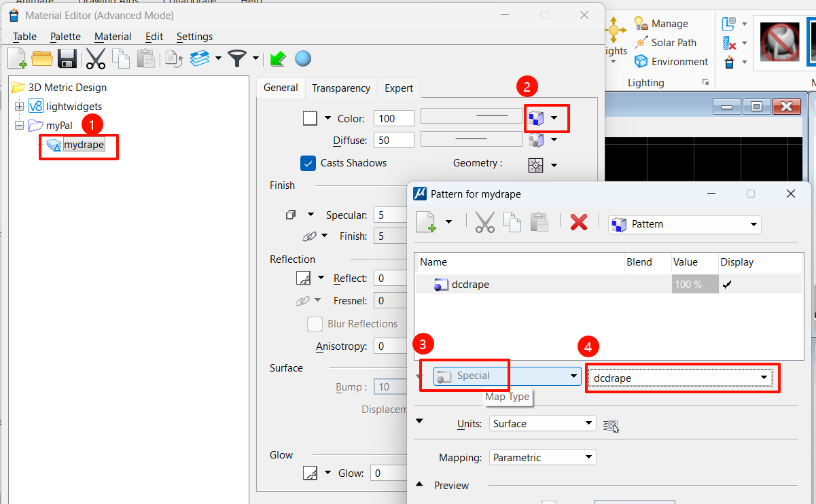This screenshot has height=504, width=816.
Task: Click the Cut scissors icon in Material Editor
Action: pyautogui.click(x=96, y=59)
